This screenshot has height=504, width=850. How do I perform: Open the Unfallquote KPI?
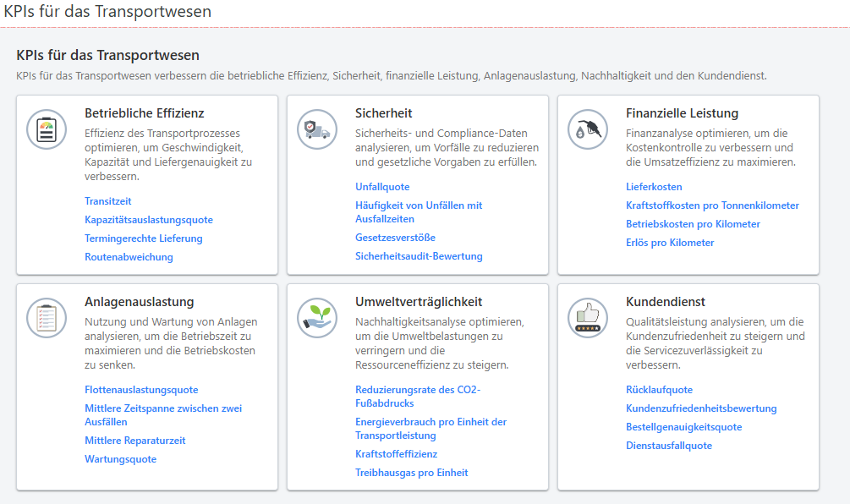point(382,186)
